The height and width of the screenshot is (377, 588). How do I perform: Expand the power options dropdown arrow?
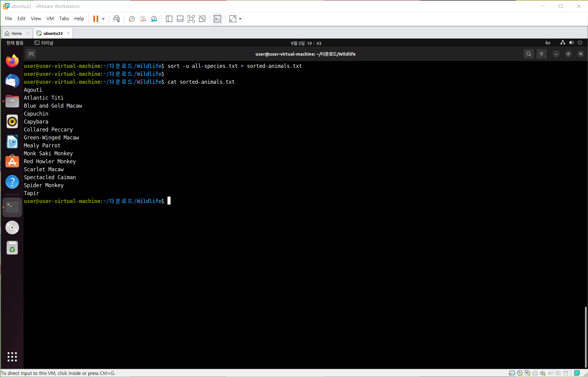103,19
